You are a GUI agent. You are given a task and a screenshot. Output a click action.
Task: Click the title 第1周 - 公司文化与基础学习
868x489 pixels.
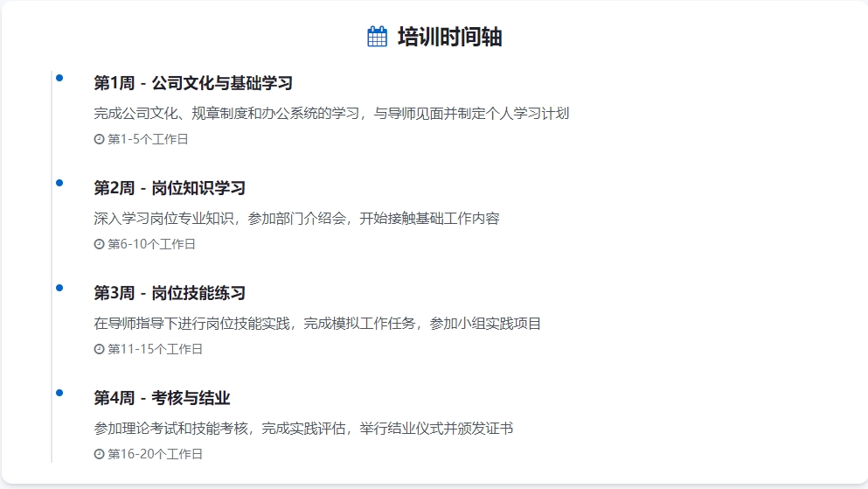click(193, 83)
